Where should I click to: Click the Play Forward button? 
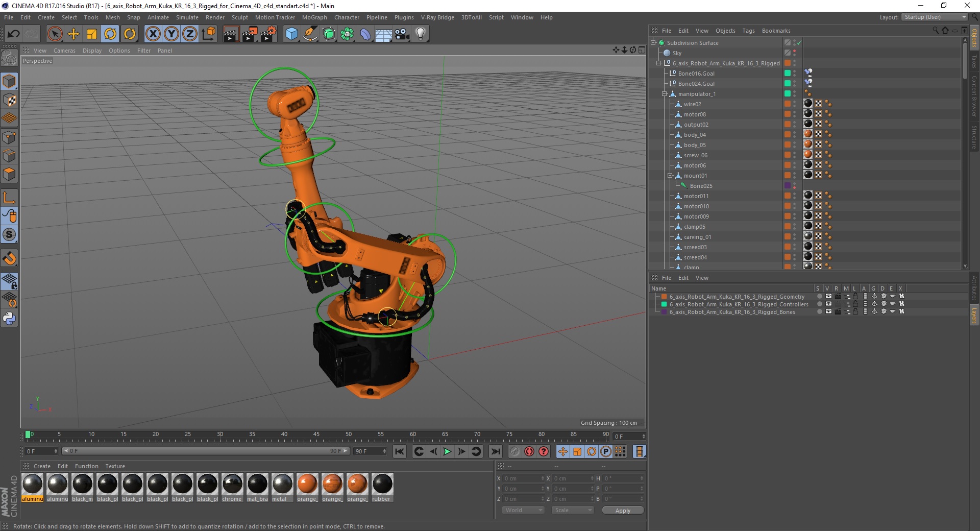(447, 451)
